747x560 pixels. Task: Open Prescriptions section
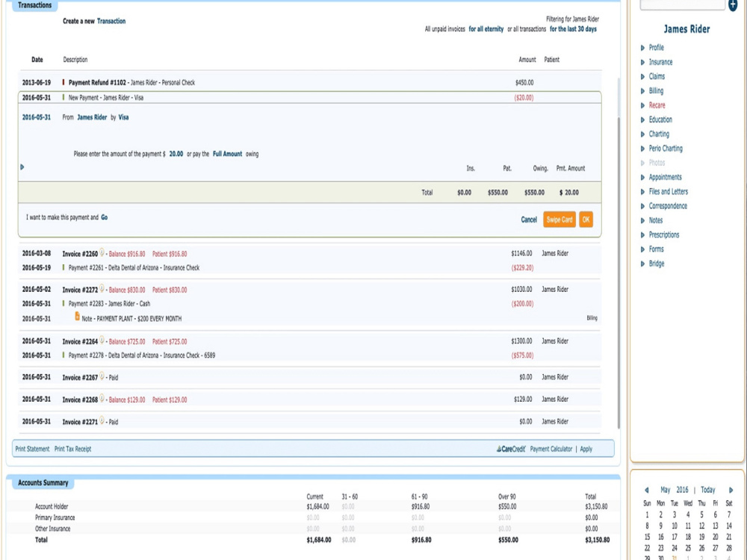(x=663, y=234)
